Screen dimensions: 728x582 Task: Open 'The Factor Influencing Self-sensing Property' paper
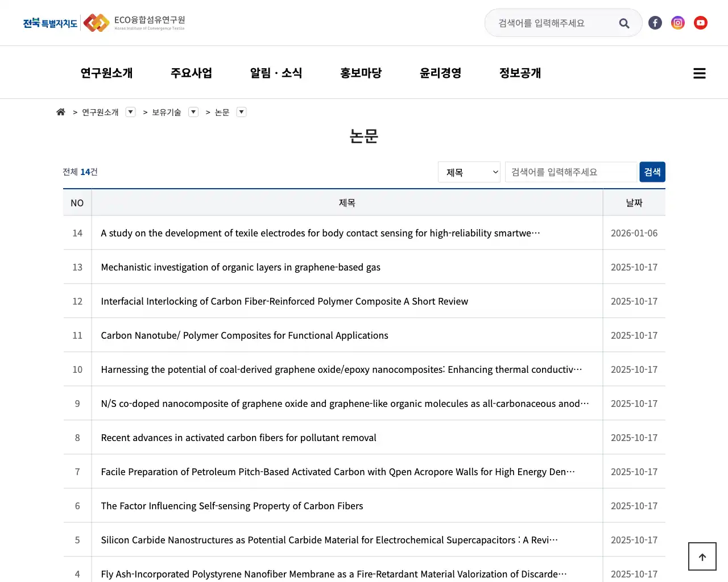232,506
